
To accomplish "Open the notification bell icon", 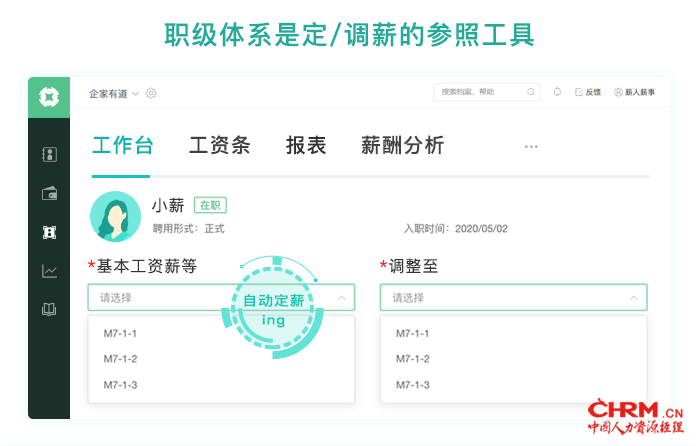I will [557, 92].
